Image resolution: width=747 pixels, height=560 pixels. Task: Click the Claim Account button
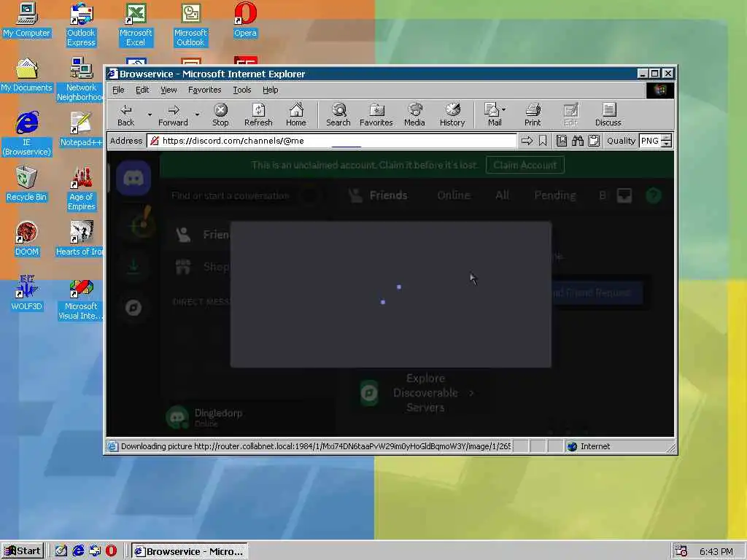click(525, 166)
